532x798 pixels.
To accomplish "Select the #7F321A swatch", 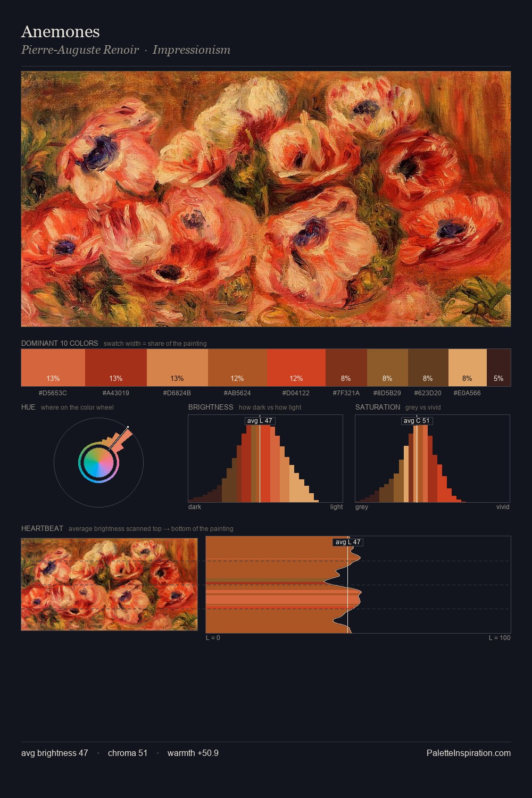I will [346, 368].
